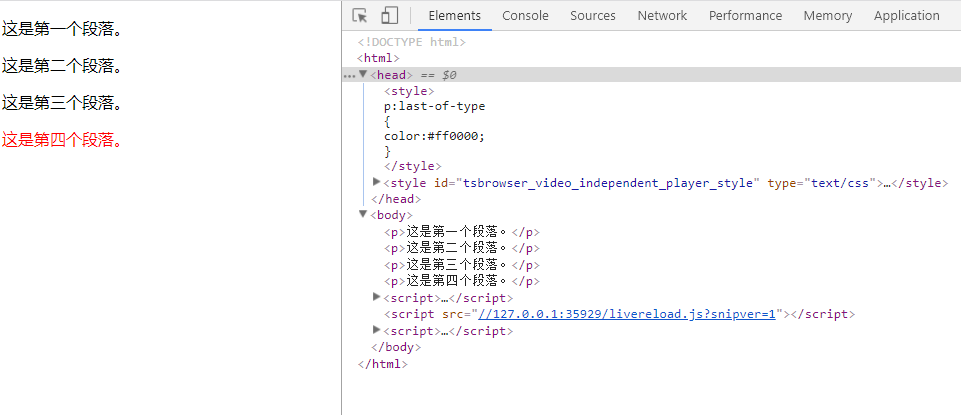This screenshot has height=415, width=961.
Task: Toggle the device toolbar icon
Action: [x=389, y=15]
